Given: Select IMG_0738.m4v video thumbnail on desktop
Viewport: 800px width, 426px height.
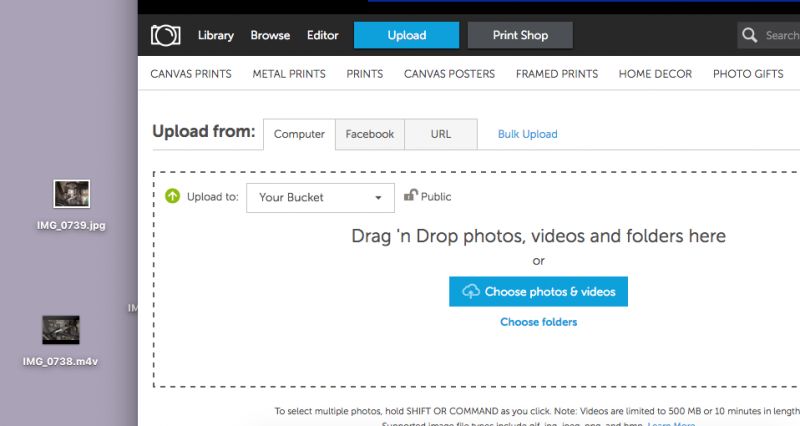Looking at the screenshot, I should (61, 330).
